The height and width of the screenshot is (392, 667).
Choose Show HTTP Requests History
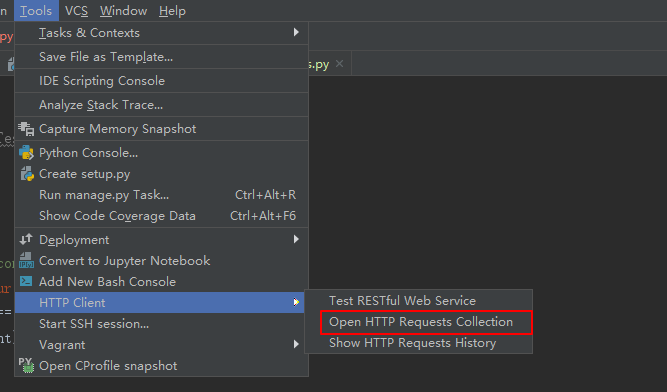click(x=419, y=343)
